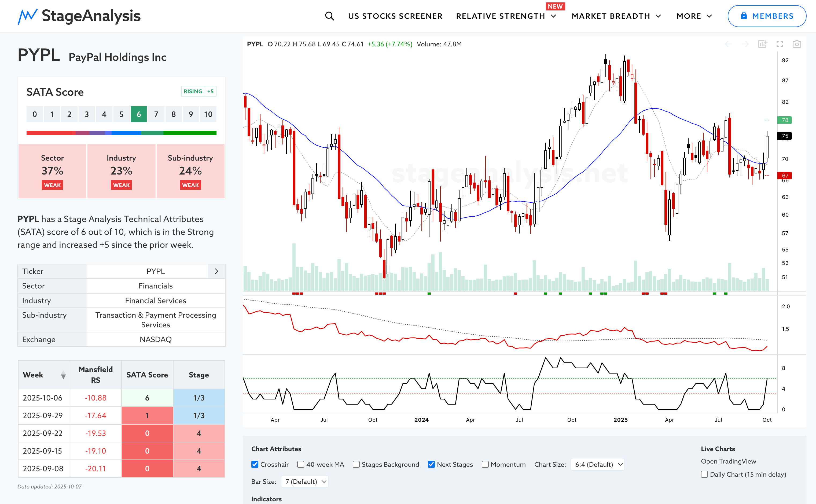Click the chart forward arrow icon
This screenshot has width=816, height=504.
(x=745, y=44)
